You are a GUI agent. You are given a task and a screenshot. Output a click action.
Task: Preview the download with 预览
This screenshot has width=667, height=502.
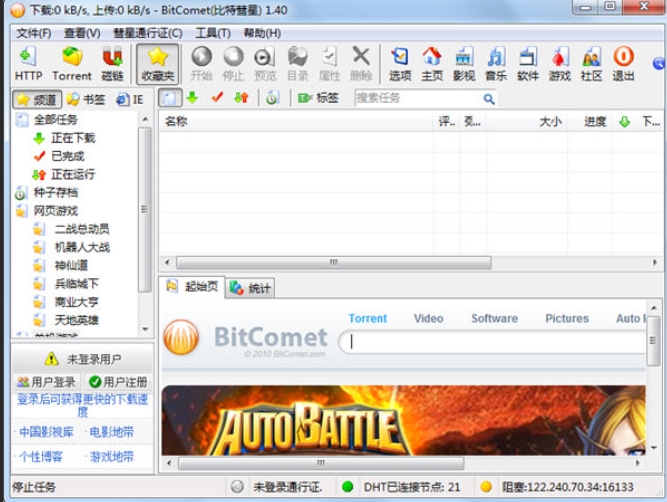(x=265, y=64)
